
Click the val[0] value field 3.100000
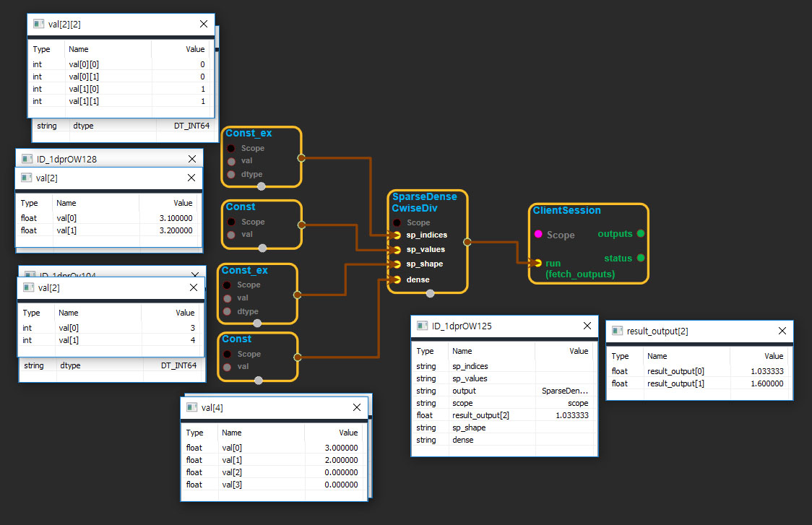coord(172,218)
